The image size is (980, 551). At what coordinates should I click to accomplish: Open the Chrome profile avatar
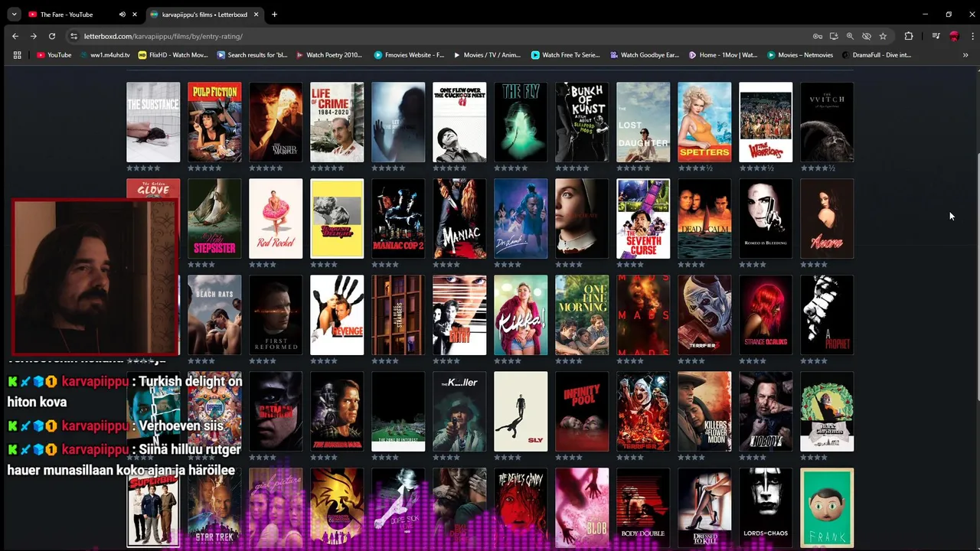[x=954, y=36]
